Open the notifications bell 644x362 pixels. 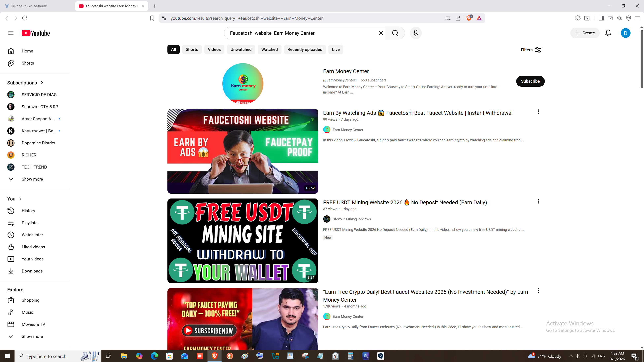[608, 33]
